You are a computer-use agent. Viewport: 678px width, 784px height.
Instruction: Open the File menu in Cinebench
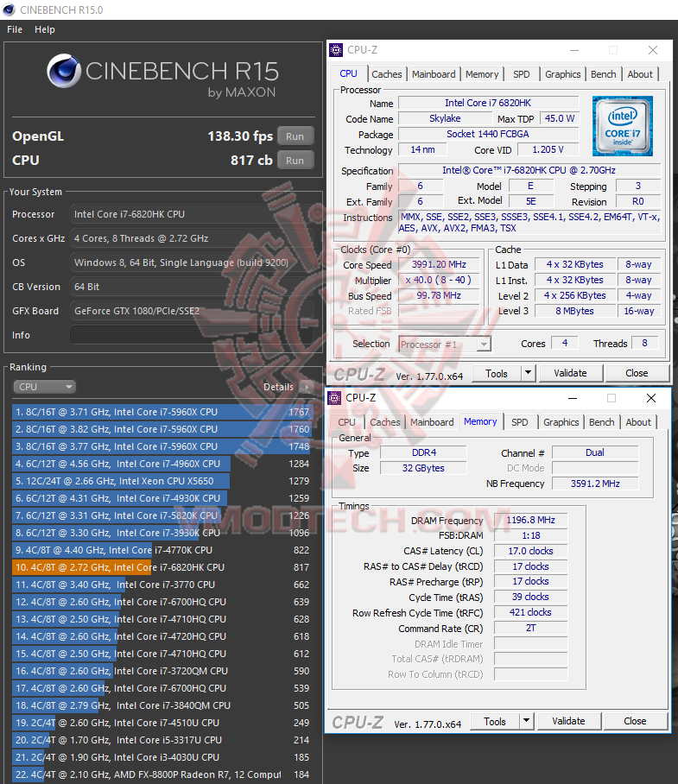tap(15, 29)
